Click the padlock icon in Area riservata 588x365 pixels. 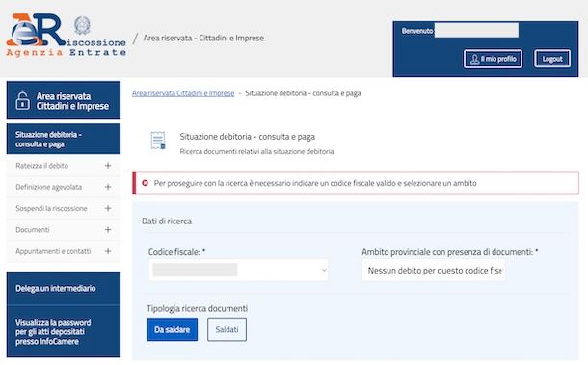[22, 101]
